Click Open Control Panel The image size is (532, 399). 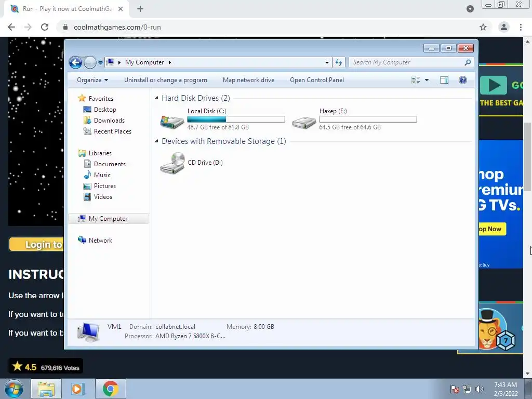tap(317, 80)
